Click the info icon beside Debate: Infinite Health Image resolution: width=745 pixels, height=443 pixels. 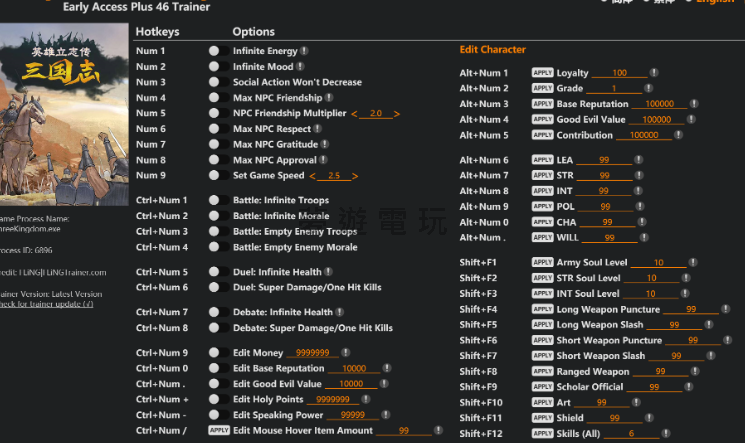click(339, 312)
